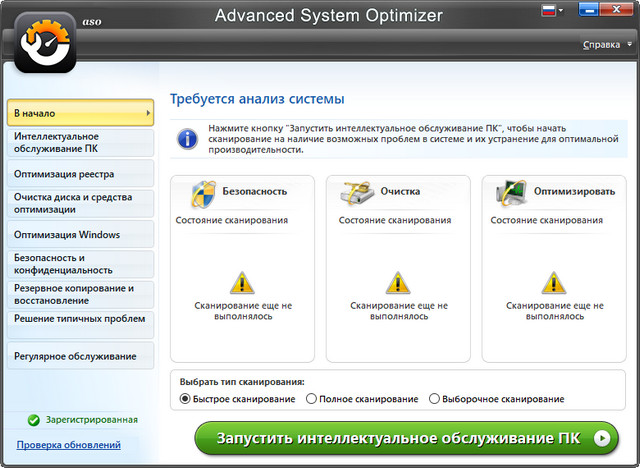Click the Оптимизировать monitor icon
Viewport: 640px width, 468px height.
tap(510, 193)
